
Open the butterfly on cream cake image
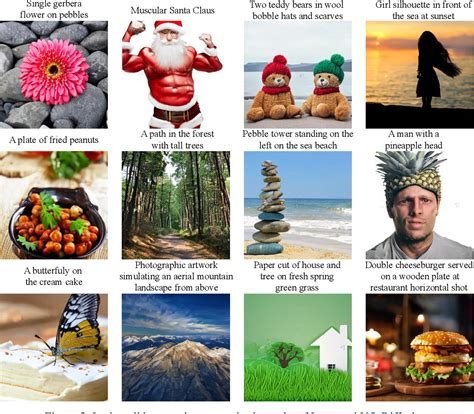54,347
